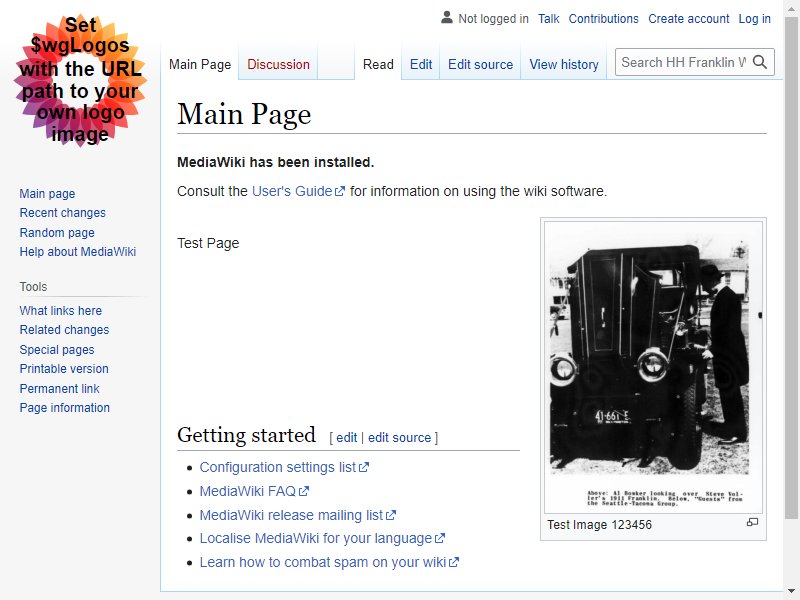
Task: Open Learn how to combat spam link
Action: pos(329,562)
